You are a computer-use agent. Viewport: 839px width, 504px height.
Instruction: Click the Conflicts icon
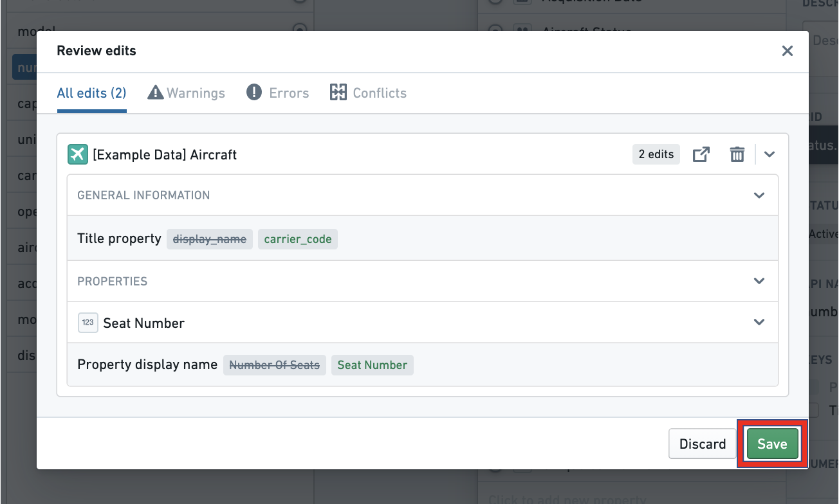[338, 93]
